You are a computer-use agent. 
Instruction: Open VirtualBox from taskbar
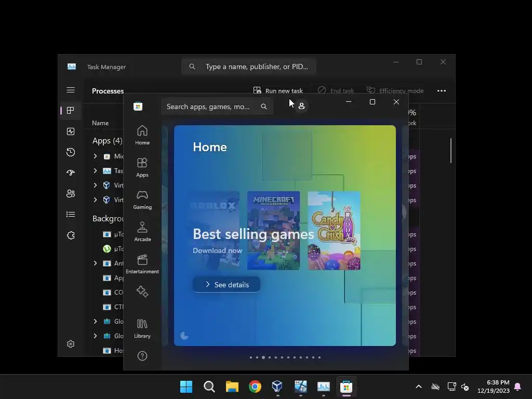pos(277,387)
